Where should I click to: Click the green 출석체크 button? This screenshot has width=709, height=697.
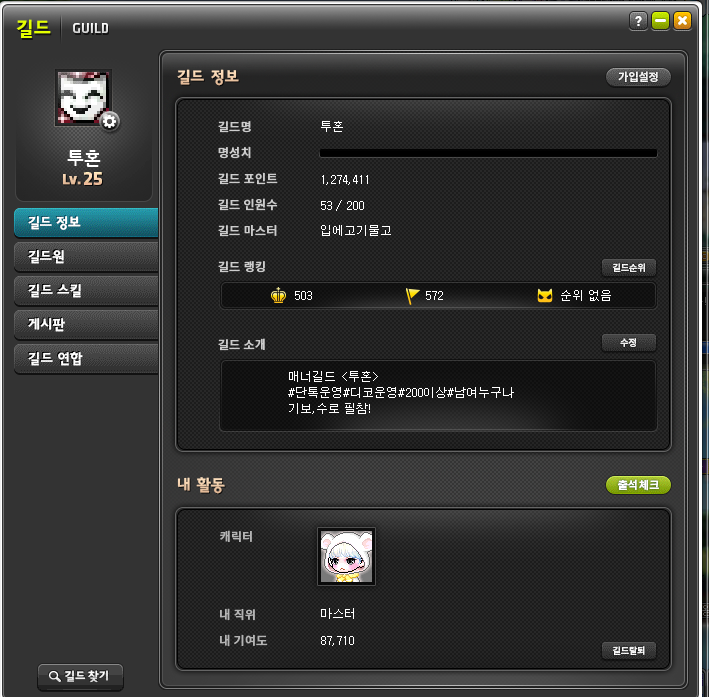[638, 485]
